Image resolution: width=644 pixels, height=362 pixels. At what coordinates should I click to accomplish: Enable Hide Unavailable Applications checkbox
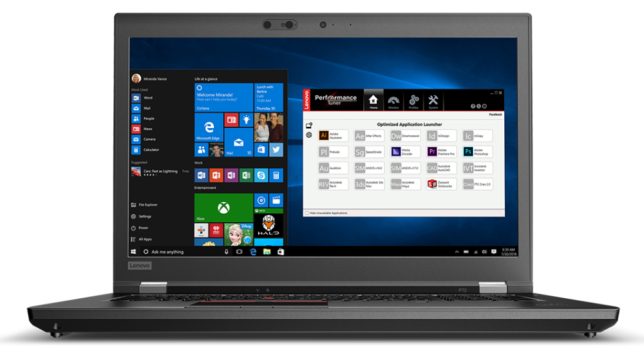307,213
